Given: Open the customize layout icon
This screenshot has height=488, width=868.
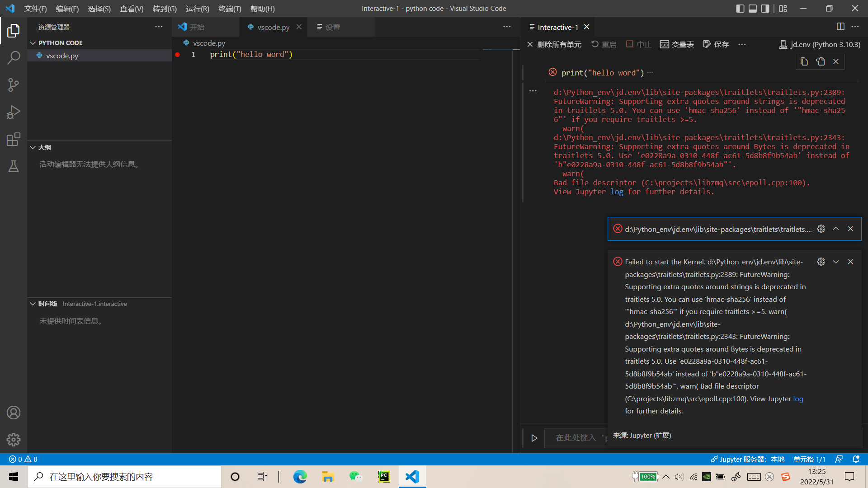Looking at the screenshot, I should (783, 9).
